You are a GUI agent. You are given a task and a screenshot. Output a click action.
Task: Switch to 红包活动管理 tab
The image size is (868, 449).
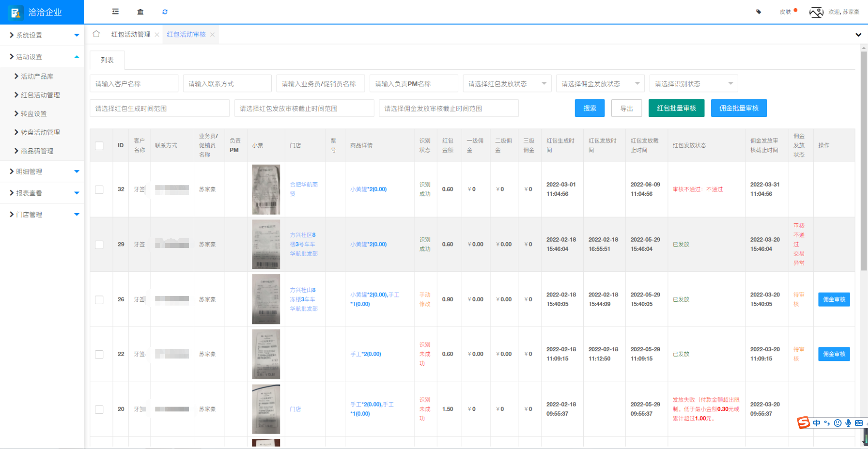(x=131, y=35)
